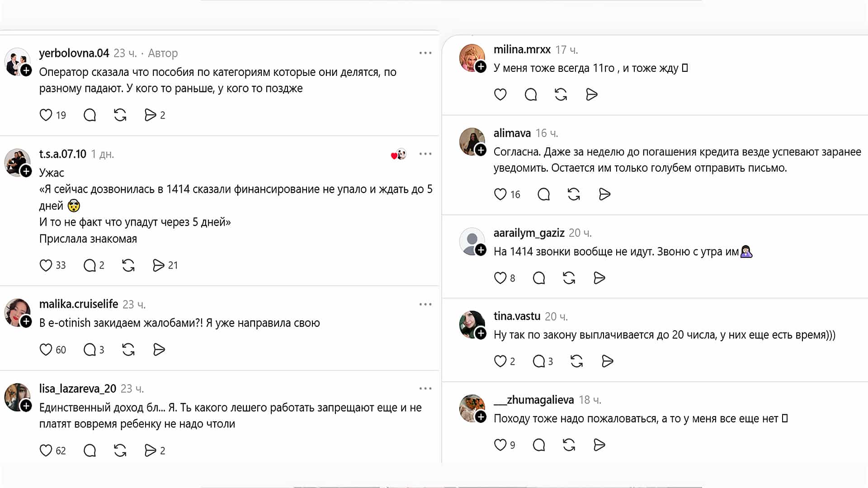Screen dimensions: 868x488
Task: View reactions emoji on t.s.a.07.10's comment
Action: [x=398, y=155]
